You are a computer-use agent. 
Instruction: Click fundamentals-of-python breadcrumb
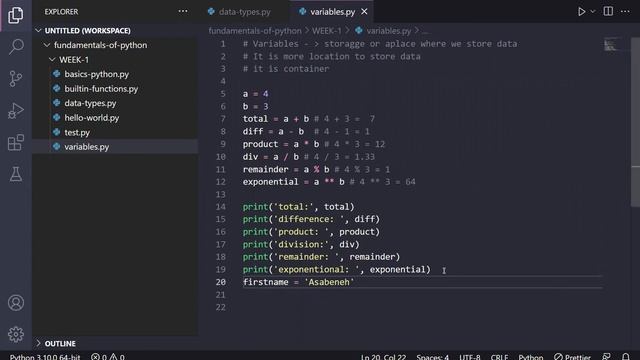(x=255, y=31)
